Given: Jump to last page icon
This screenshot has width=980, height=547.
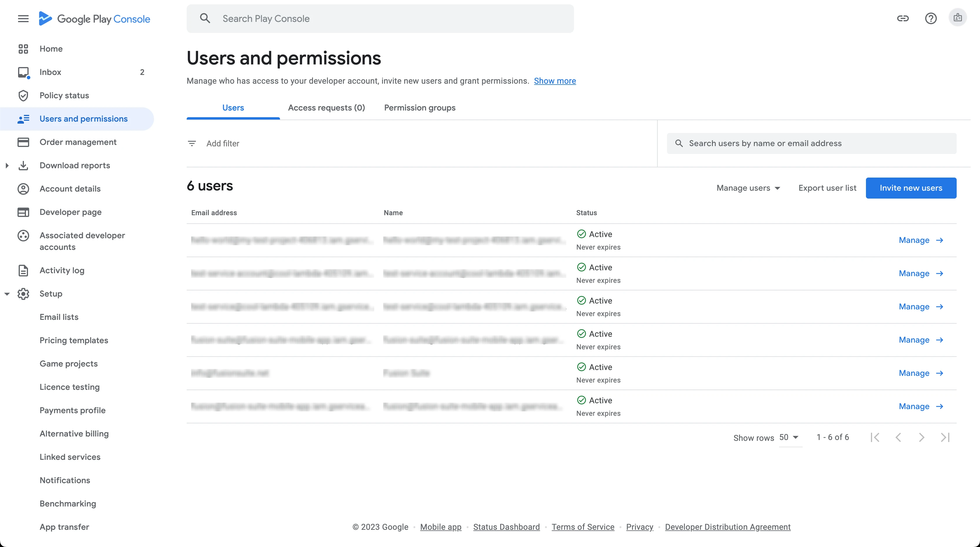Looking at the screenshot, I should pyautogui.click(x=945, y=437).
